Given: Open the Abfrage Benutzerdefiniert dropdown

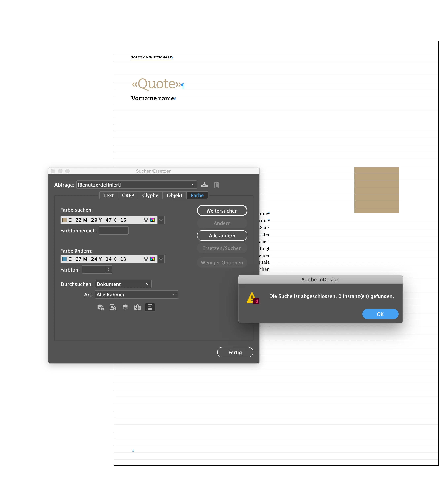Looking at the screenshot, I should coord(136,185).
